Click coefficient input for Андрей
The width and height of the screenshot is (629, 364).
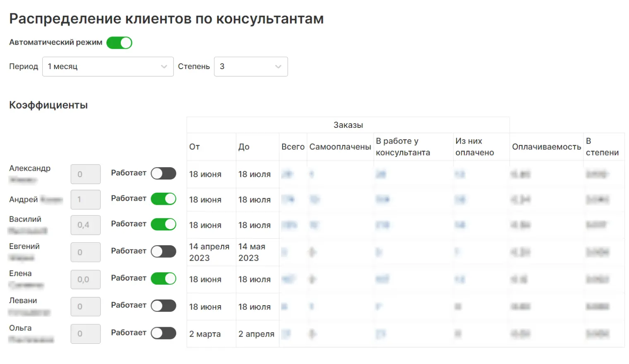coord(86,199)
